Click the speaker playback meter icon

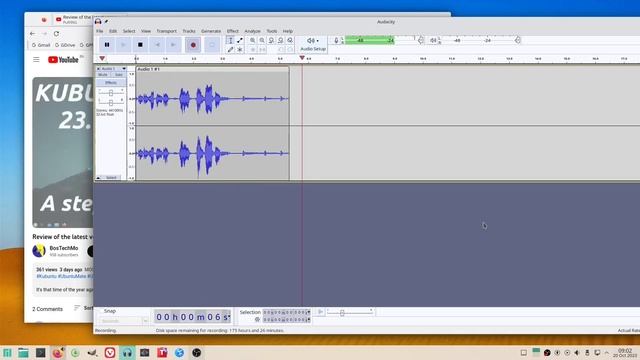click(x=433, y=40)
